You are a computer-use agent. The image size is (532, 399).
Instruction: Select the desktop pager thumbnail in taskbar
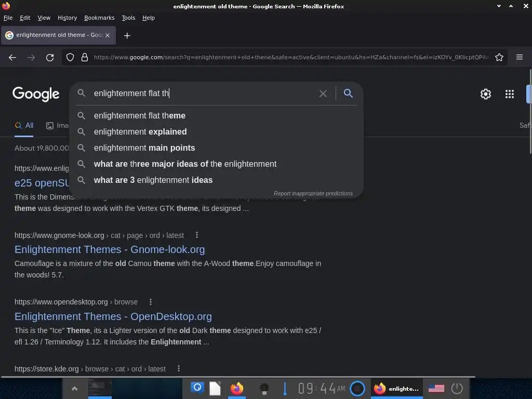coord(100,388)
